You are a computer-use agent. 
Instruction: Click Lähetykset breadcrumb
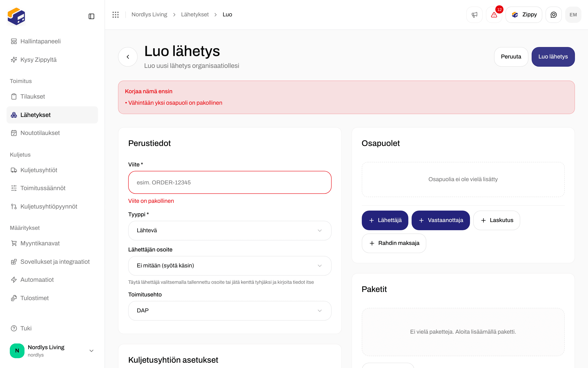195,15
